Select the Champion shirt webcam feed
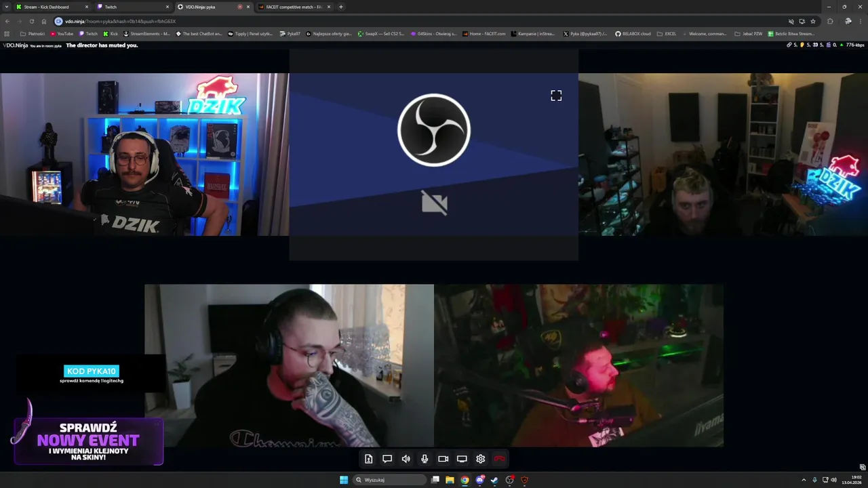The width and height of the screenshot is (868, 488). pyautogui.click(x=289, y=365)
